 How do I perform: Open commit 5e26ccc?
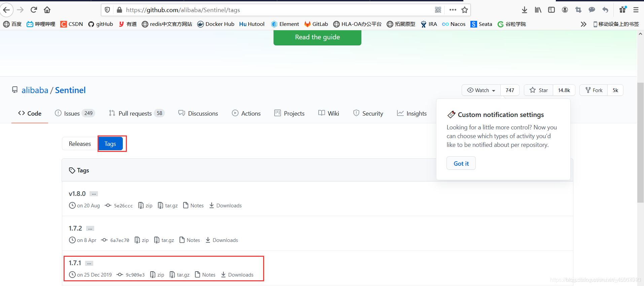tap(119, 206)
